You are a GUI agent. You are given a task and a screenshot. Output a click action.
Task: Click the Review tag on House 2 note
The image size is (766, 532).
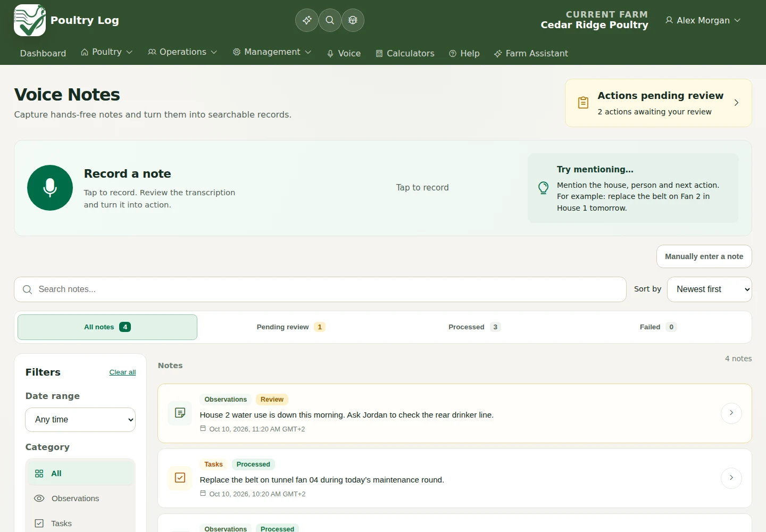(272, 400)
